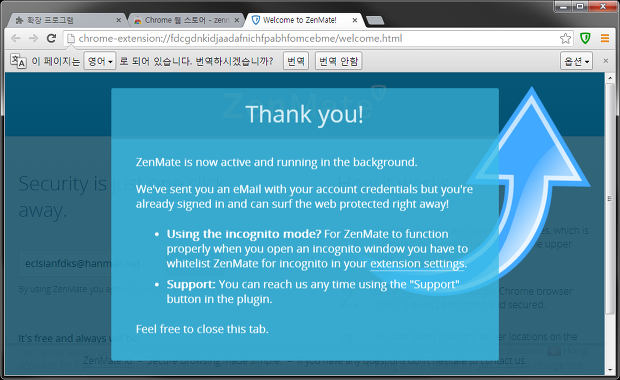Viewport: 620px width, 380px height.
Task: Close the Chrome 웹 스토어 tab
Action: point(237,20)
